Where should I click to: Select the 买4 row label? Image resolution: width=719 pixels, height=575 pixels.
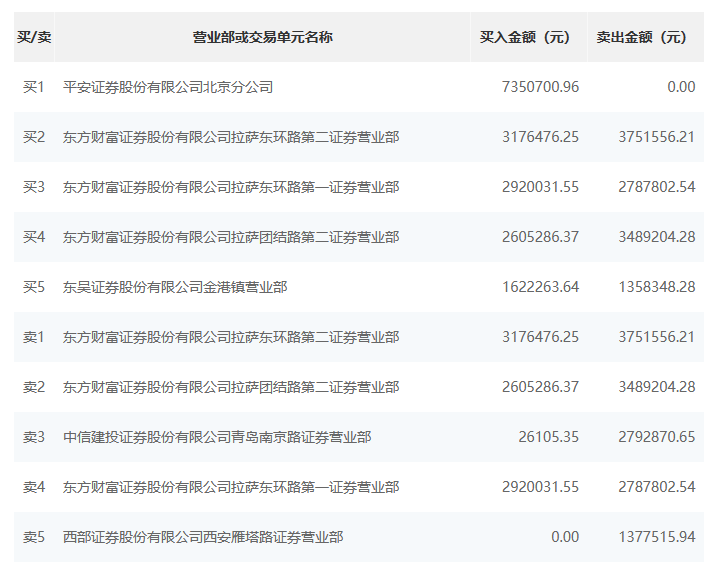coord(33,237)
